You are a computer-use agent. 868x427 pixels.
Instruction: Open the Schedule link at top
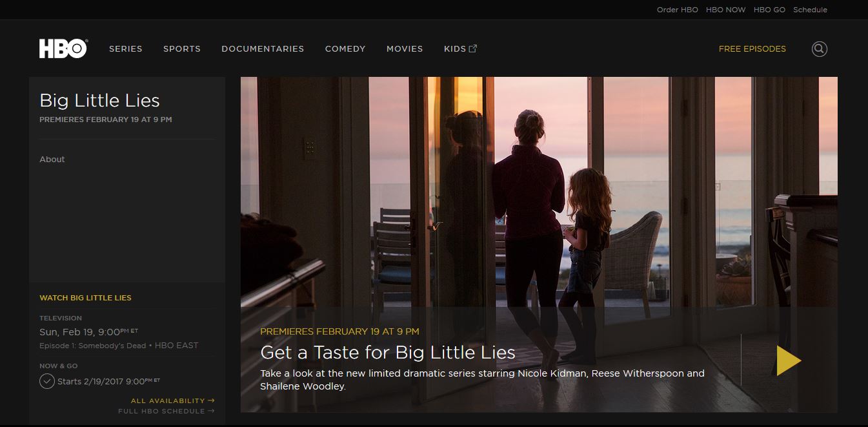pos(810,10)
